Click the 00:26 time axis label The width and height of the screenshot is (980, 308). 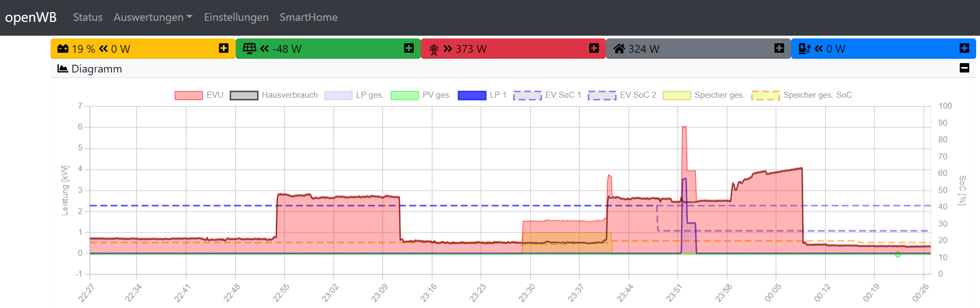click(920, 293)
